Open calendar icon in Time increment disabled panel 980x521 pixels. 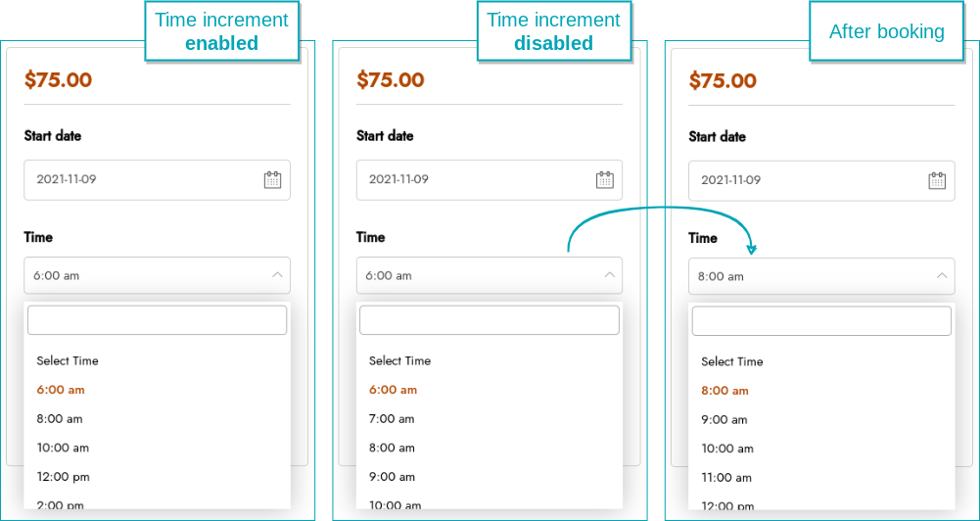pyautogui.click(x=604, y=180)
